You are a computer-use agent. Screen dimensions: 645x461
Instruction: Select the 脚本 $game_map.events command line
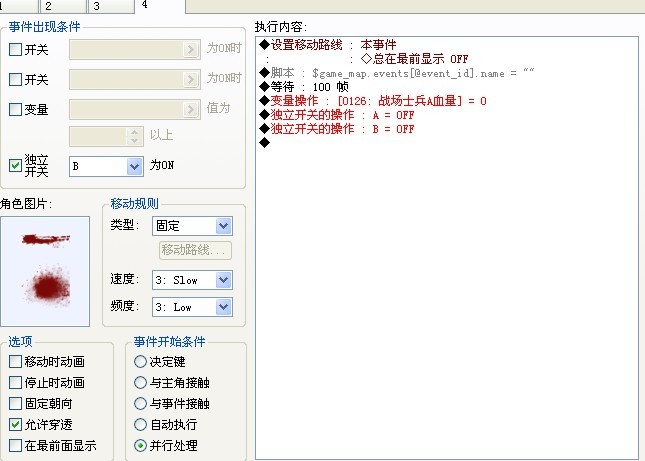click(x=397, y=73)
